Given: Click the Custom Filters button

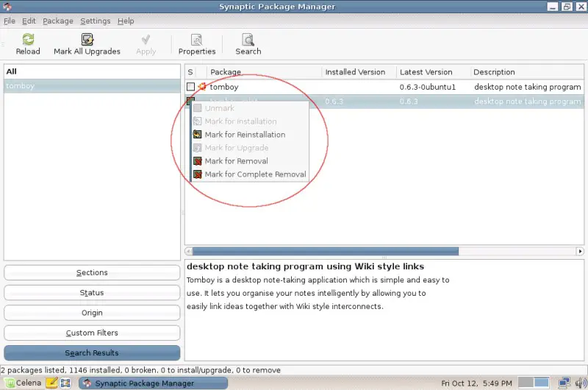Looking at the screenshot, I should click(92, 333).
